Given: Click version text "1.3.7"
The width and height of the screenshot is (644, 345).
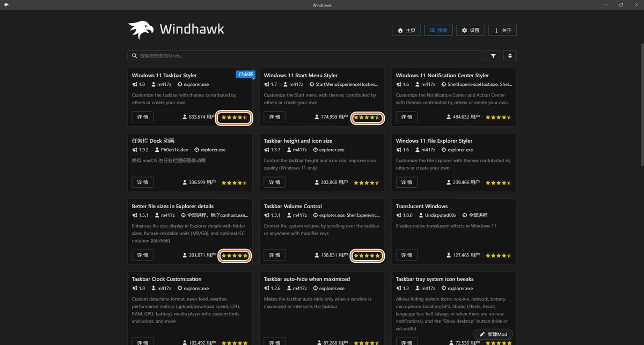Looking at the screenshot, I should (x=276, y=150).
